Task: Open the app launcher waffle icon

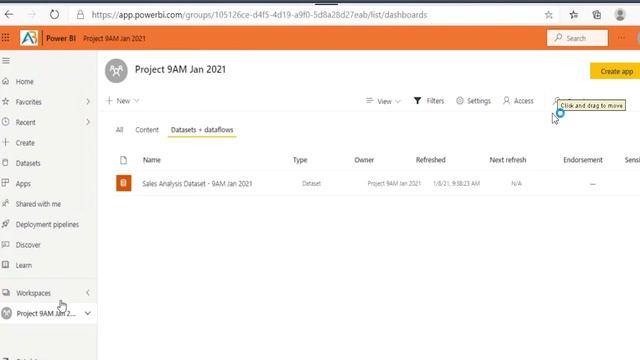Action: coord(6,38)
